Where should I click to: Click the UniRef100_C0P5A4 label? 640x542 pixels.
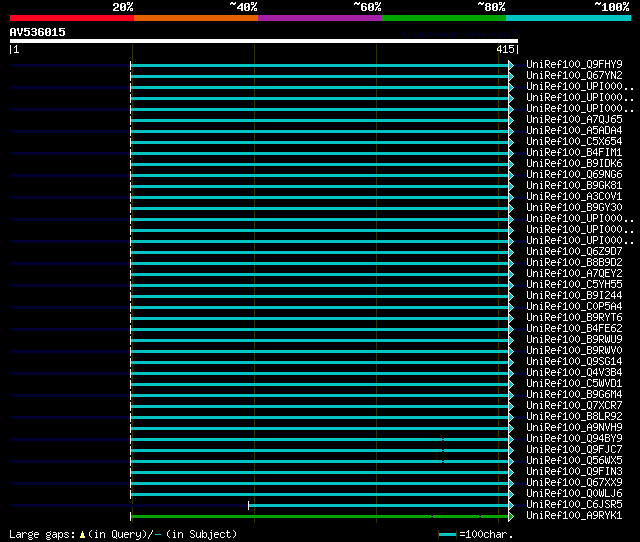point(574,307)
